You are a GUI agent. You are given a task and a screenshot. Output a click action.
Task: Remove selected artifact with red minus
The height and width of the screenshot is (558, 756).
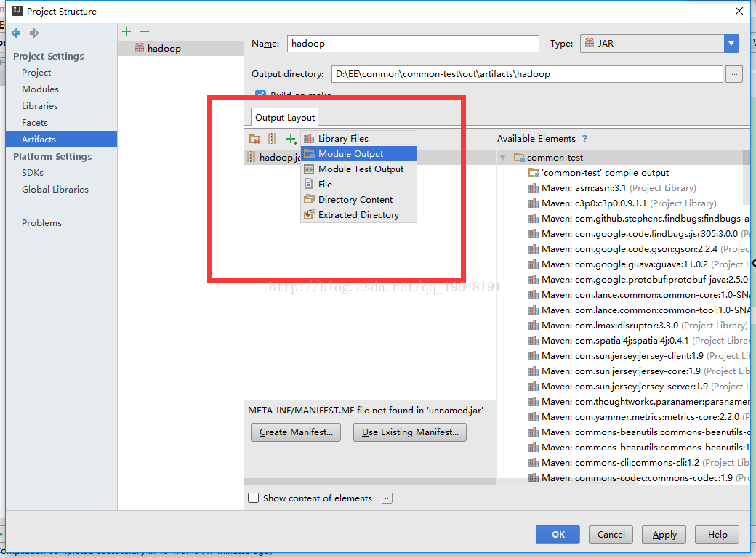pos(145,31)
